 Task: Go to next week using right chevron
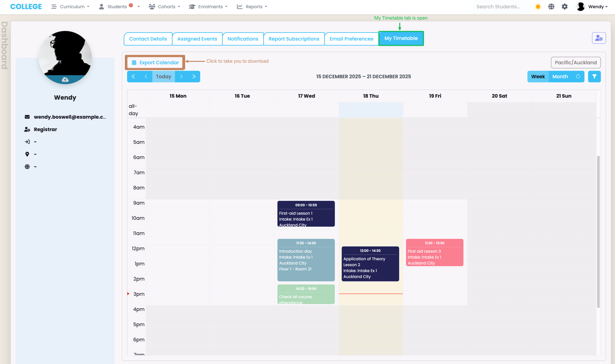tap(181, 77)
